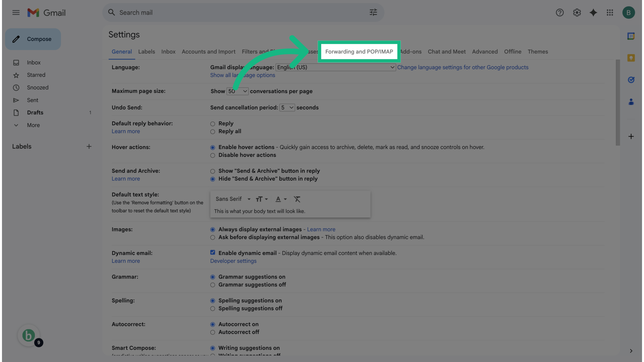Open Contacts side panel icon
644x362 pixels.
coord(631,102)
